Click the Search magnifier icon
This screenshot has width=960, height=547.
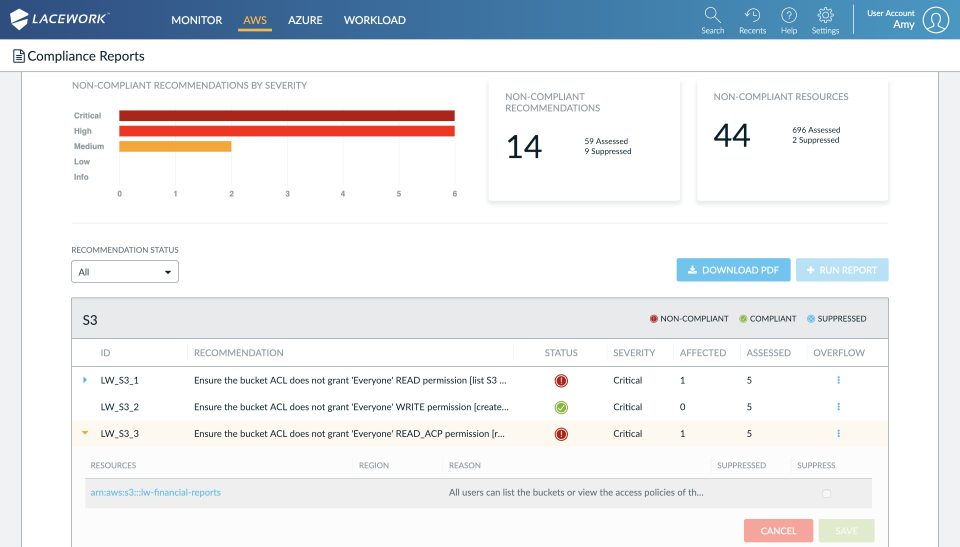(x=712, y=15)
